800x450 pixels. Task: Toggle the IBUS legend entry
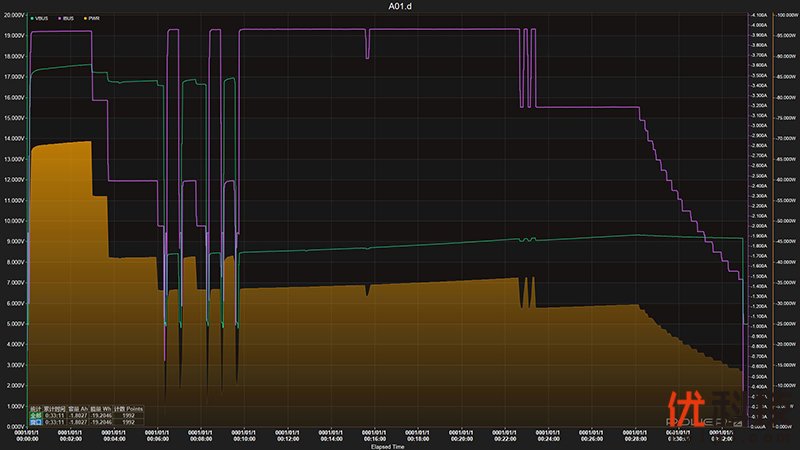68,19
